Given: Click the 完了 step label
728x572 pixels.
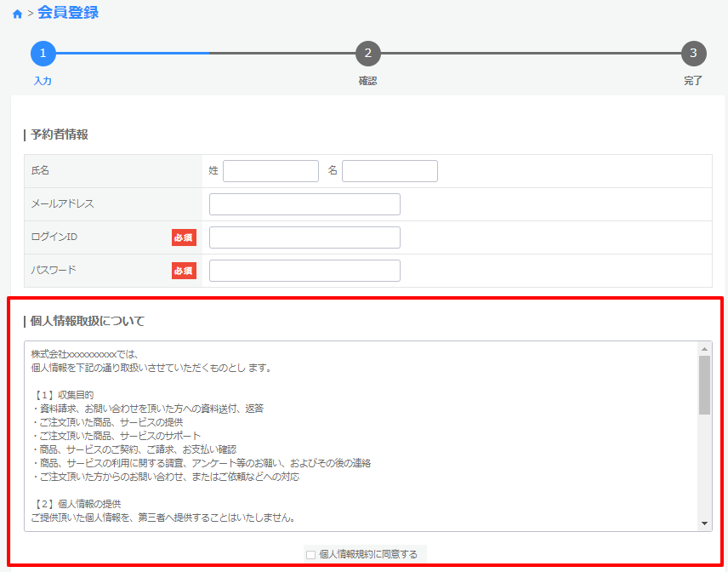Looking at the screenshot, I should pos(693,81).
